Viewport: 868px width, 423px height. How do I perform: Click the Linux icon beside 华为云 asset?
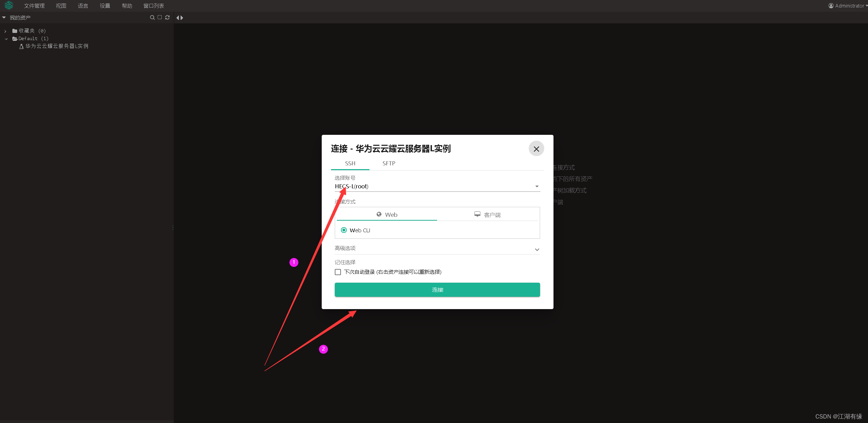click(x=21, y=46)
